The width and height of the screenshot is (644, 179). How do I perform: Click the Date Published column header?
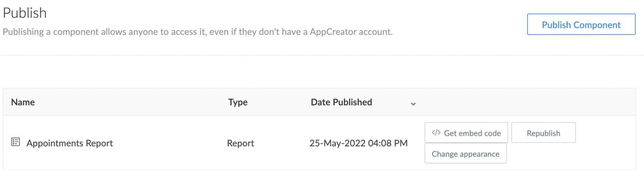pyautogui.click(x=341, y=102)
